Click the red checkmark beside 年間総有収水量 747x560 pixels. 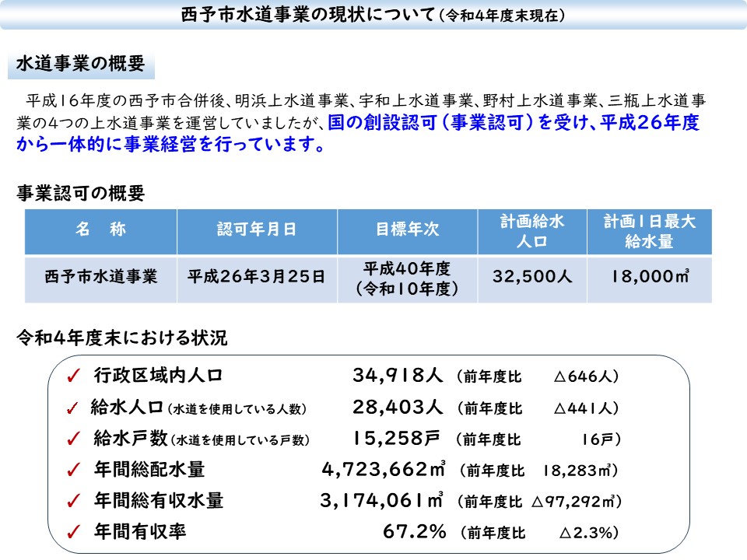tap(73, 501)
